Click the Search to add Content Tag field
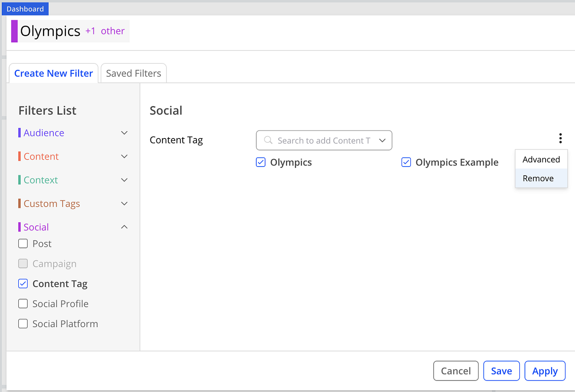Viewport: 575px width, 392px height. coord(324,140)
